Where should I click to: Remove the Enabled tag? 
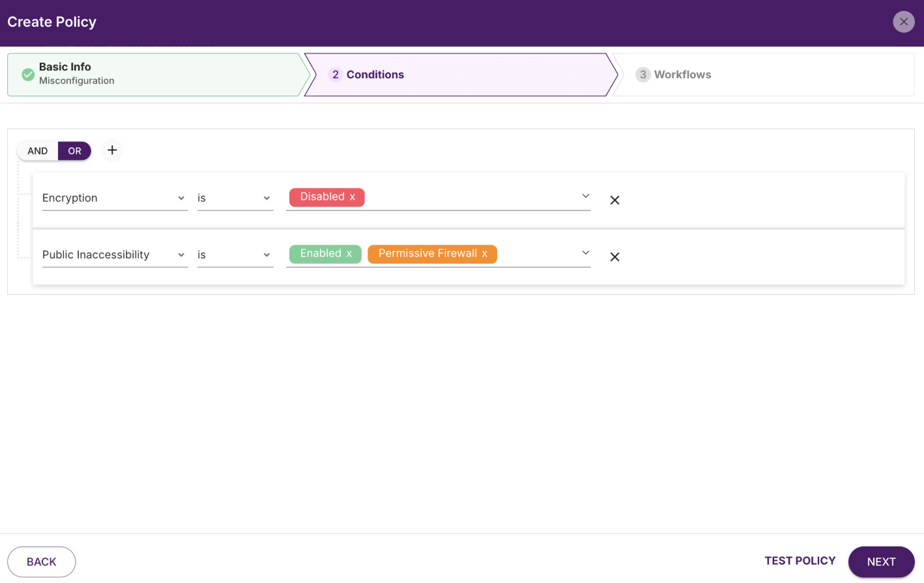pyautogui.click(x=349, y=254)
